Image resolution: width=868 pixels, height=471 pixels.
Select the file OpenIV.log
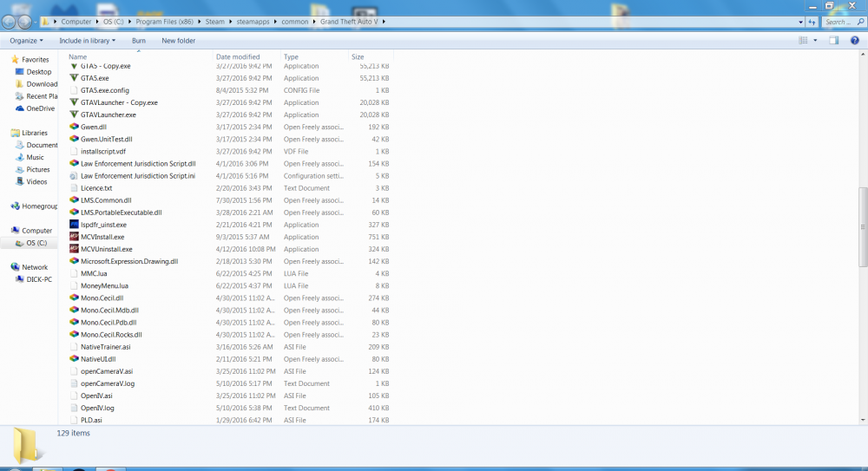tap(97, 408)
